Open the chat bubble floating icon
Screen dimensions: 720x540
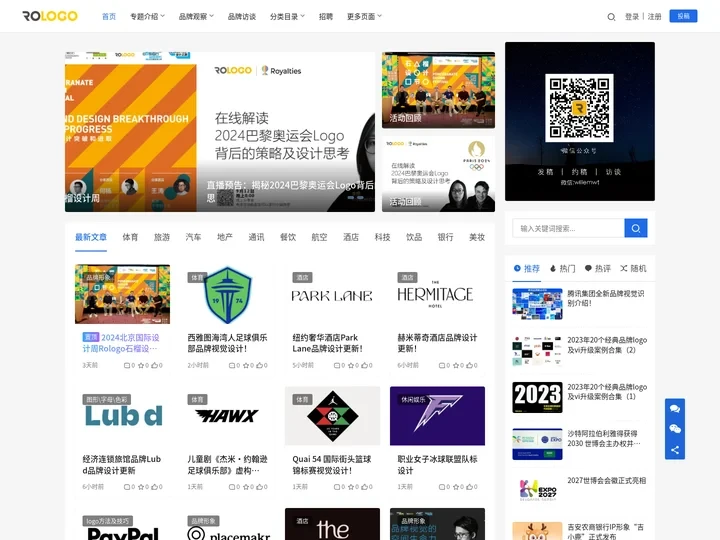(675, 409)
